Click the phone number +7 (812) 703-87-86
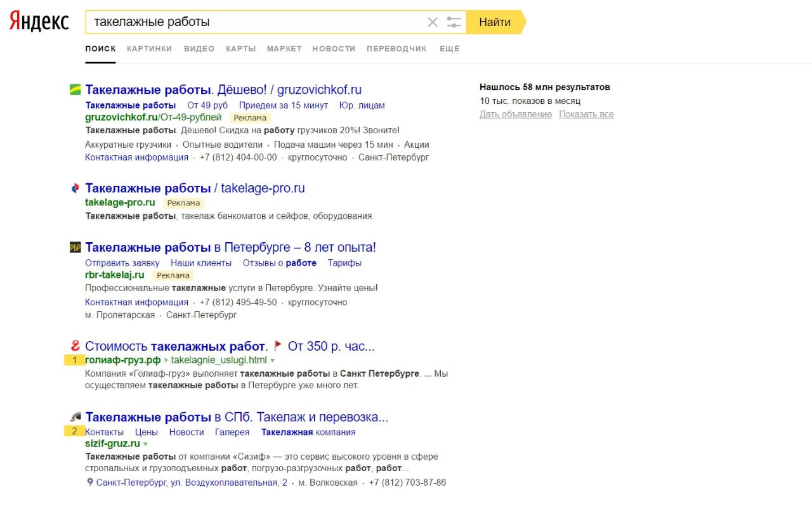The width and height of the screenshot is (812, 506). tap(407, 483)
